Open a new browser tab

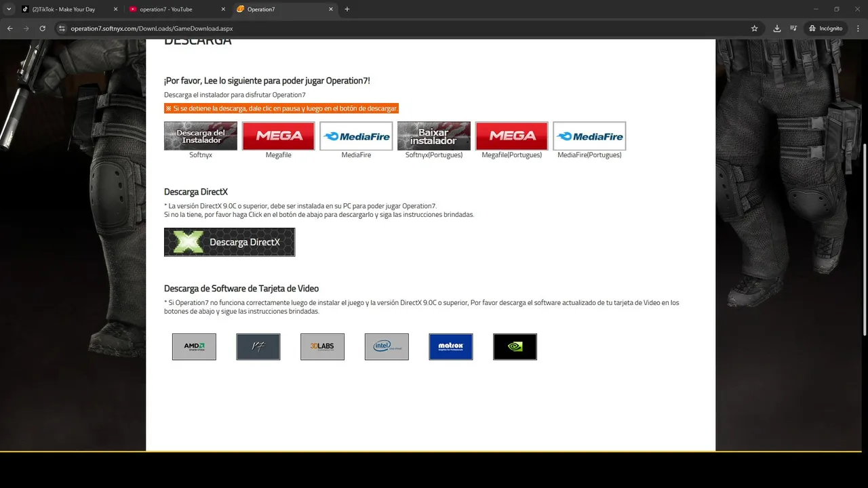(347, 9)
